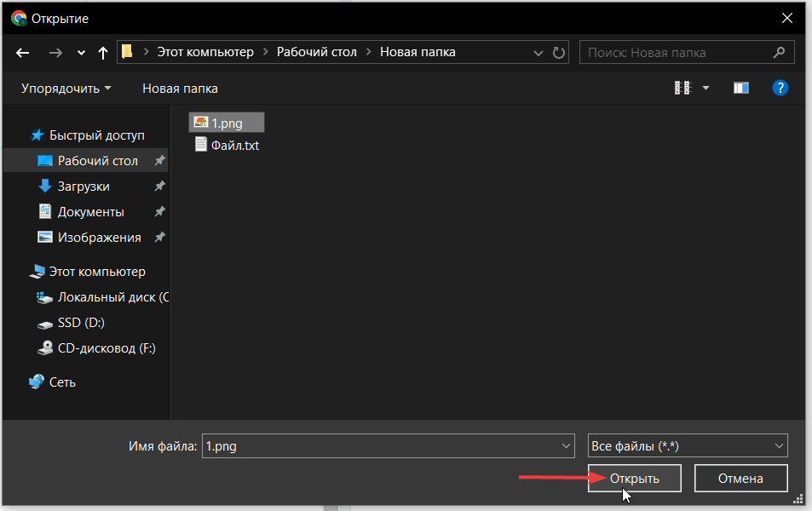
Task: Cancel with the 'Отмена' button
Action: pyautogui.click(x=740, y=479)
